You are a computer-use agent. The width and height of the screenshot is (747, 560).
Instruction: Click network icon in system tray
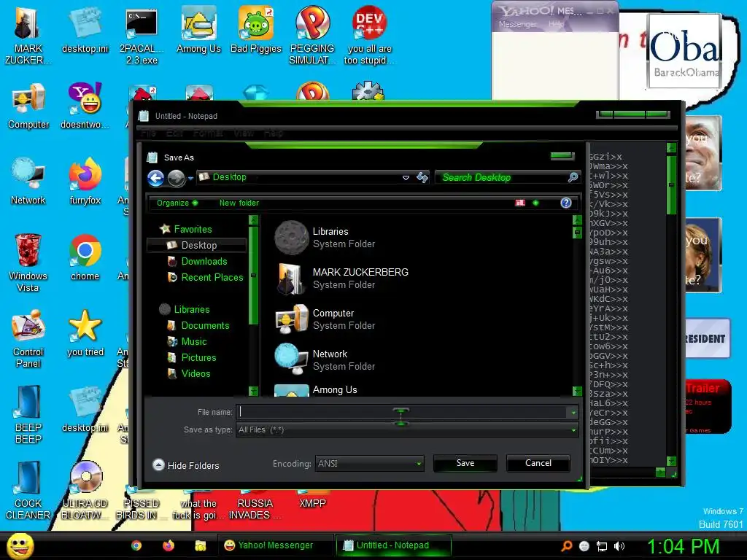point(602,546)
